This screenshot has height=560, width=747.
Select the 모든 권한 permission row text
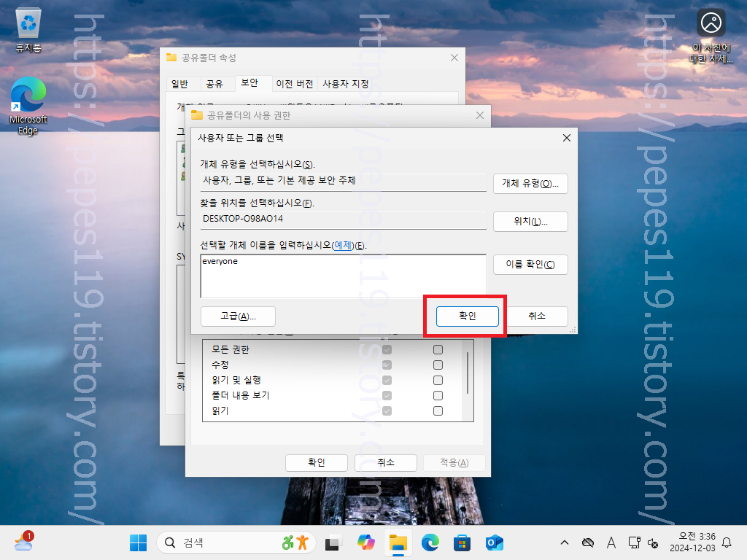coord(230,349)
